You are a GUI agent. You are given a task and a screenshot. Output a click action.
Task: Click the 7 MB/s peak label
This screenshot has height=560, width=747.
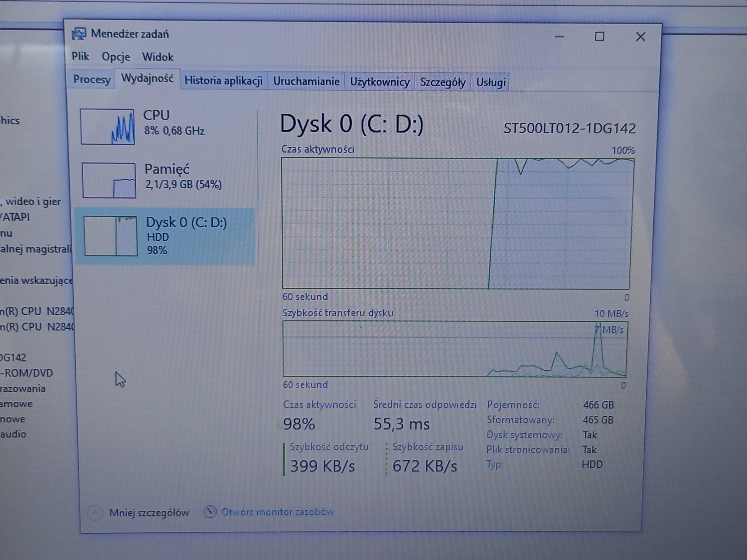(x=609, y=330)
